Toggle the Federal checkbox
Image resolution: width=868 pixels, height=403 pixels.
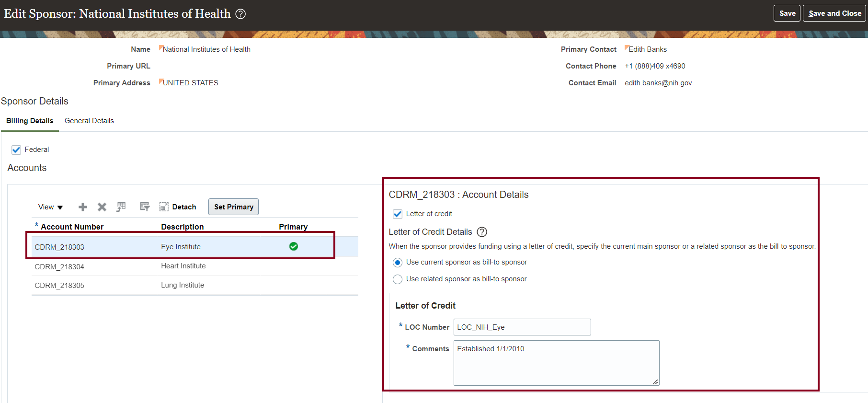[x=16, y=150]
